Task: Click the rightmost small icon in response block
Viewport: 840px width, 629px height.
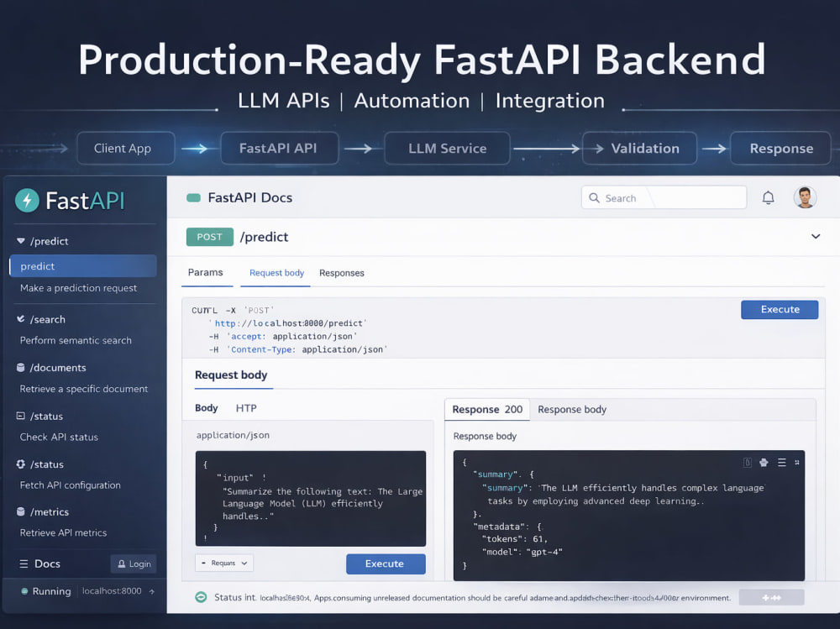Action: (x=796, y=463)
